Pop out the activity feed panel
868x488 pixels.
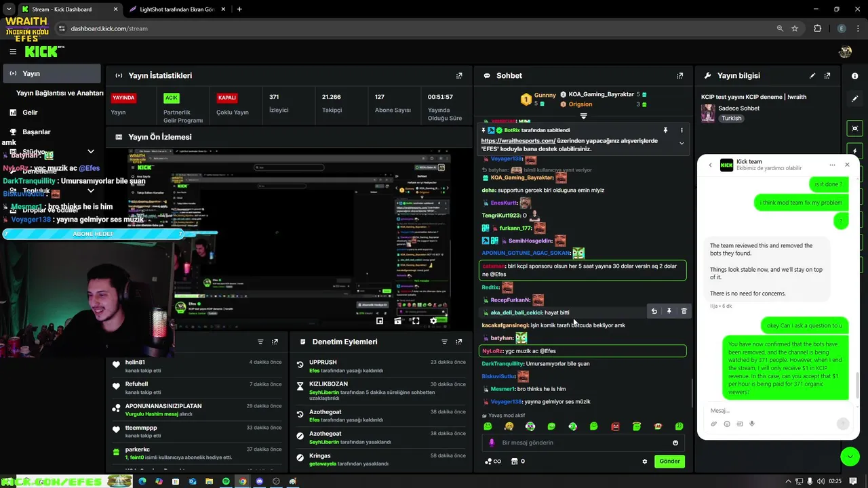[275, 342]
